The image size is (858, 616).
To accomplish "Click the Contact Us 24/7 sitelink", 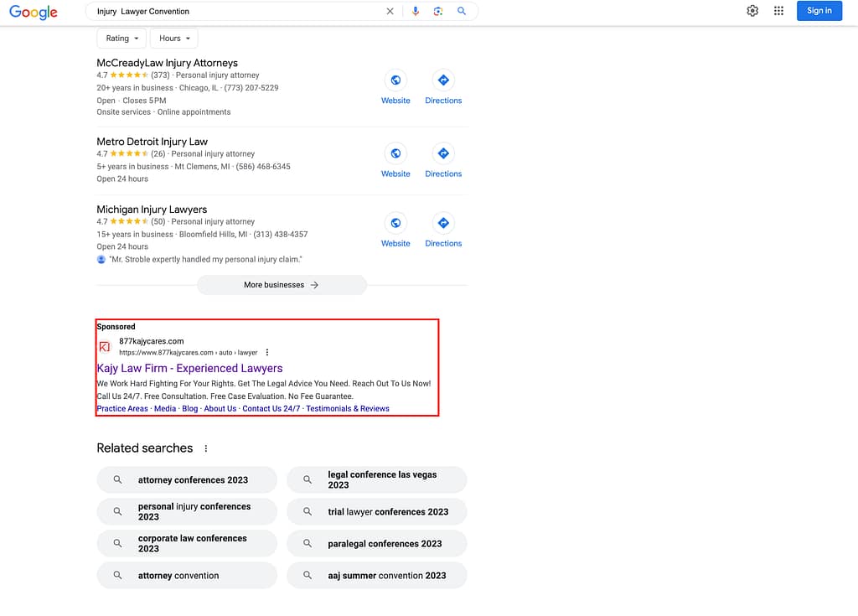I will click(x=271, y=408).
